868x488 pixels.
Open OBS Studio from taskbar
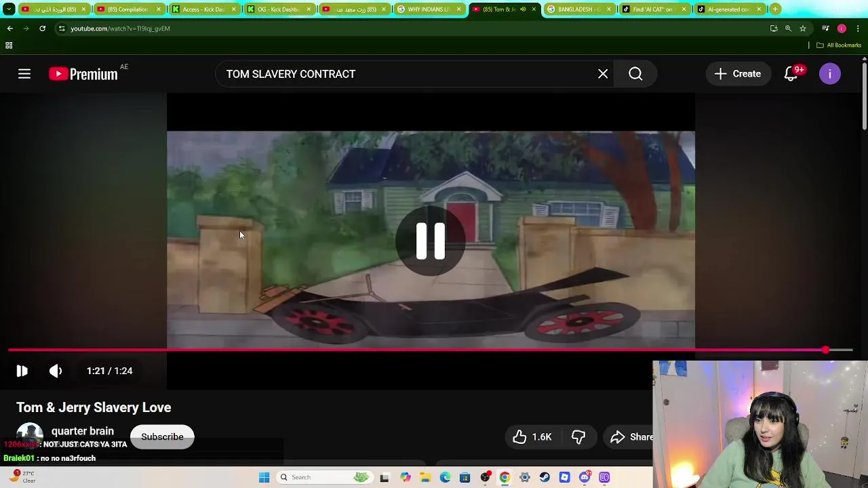pos(485,477)
